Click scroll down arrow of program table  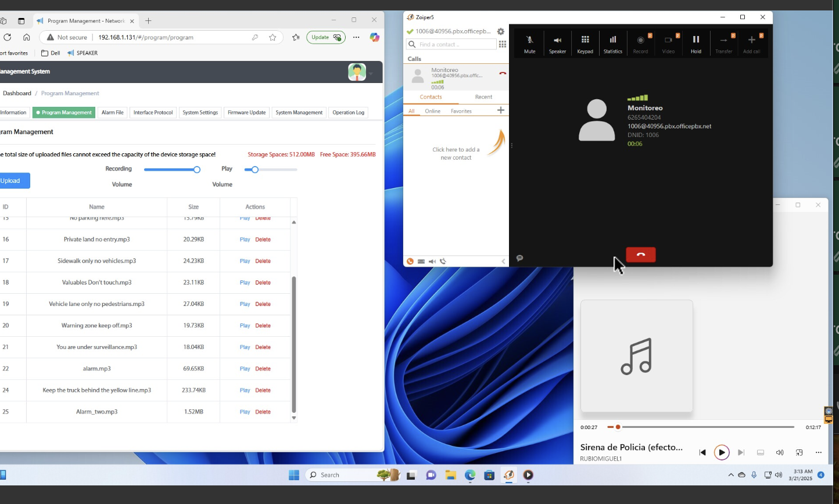[293, 417]
